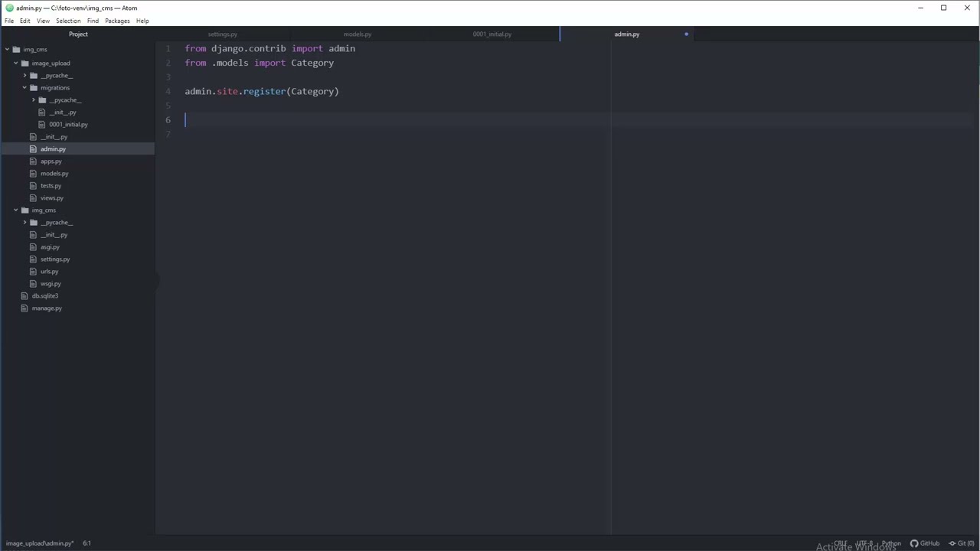Viewport: 980px width, 551px height.
Task: Change the UTF-8 encoding selector
Action: (864, 543)
